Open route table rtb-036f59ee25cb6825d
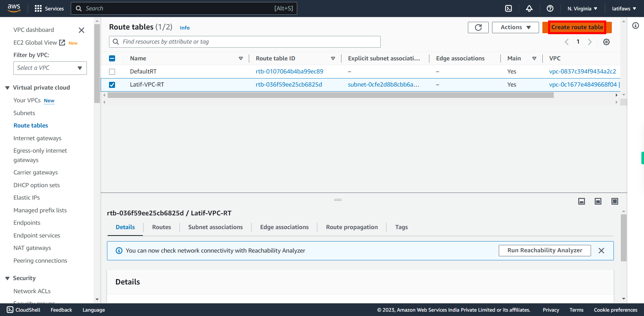This screenshot has height=316, width=644. (x=289, y=85)
